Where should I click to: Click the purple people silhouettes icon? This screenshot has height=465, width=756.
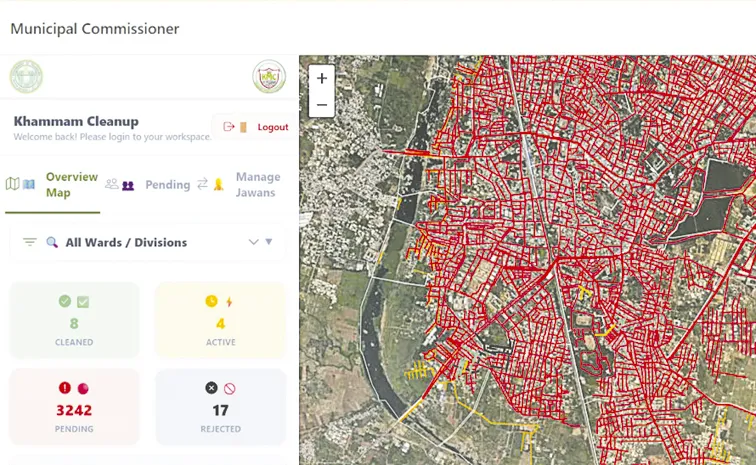[128, 185]
